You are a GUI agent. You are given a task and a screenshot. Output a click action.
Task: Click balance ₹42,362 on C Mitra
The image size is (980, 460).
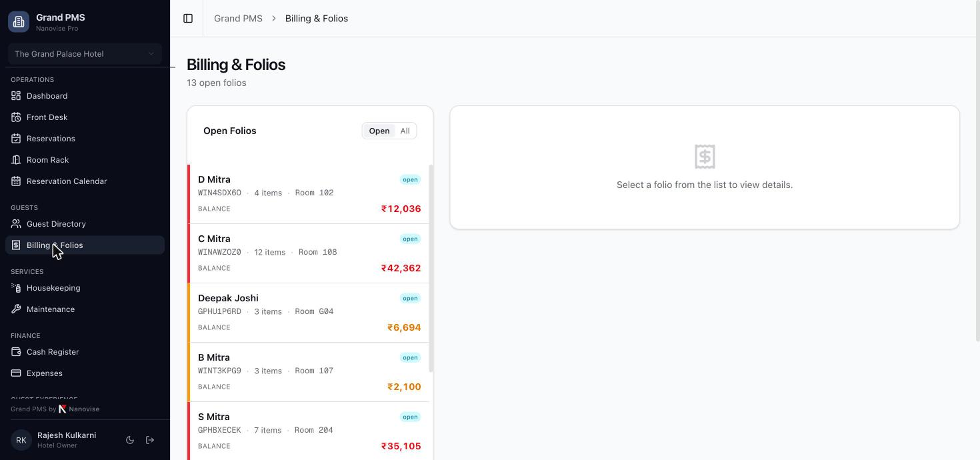401,268
